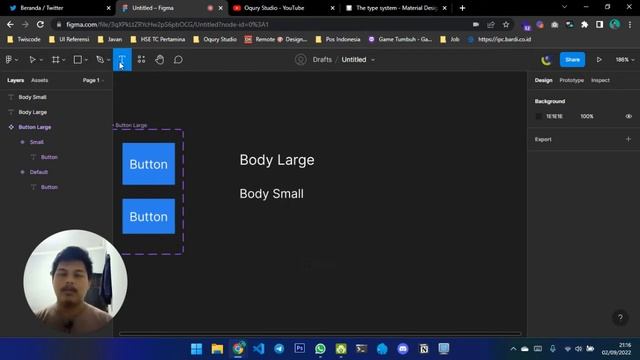This screenshot has height=360, width=640.
Task: Open a new browser tab
Action: point(462,8)
